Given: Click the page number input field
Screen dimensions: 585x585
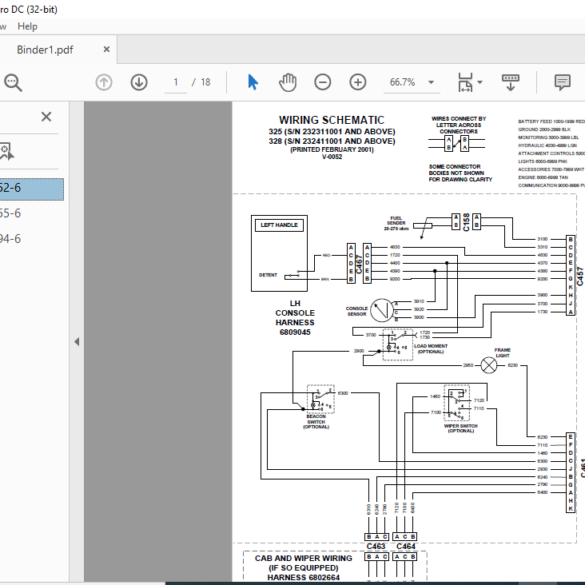Looking at the screenshot, I should click(x=176, y=82).
